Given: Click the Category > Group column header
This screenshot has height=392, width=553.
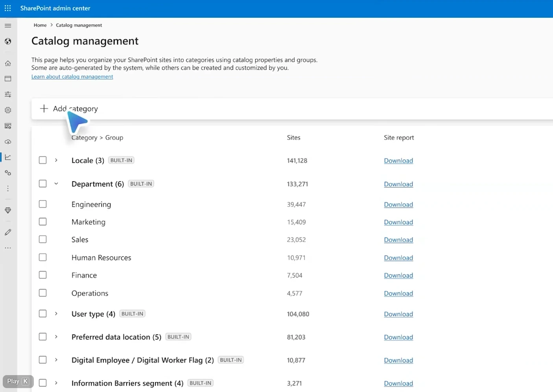Looking at the screenshot, I should [97, 138].
